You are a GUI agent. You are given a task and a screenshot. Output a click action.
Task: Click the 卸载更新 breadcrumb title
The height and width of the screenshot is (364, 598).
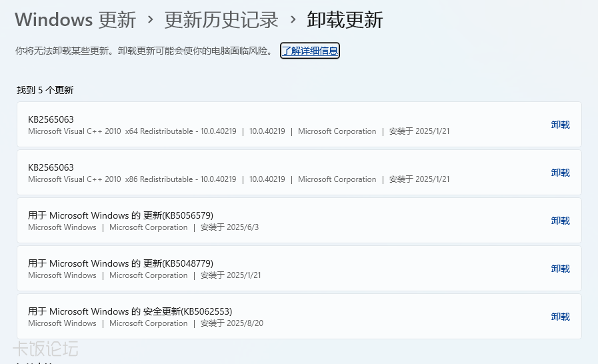click(345, 20)
